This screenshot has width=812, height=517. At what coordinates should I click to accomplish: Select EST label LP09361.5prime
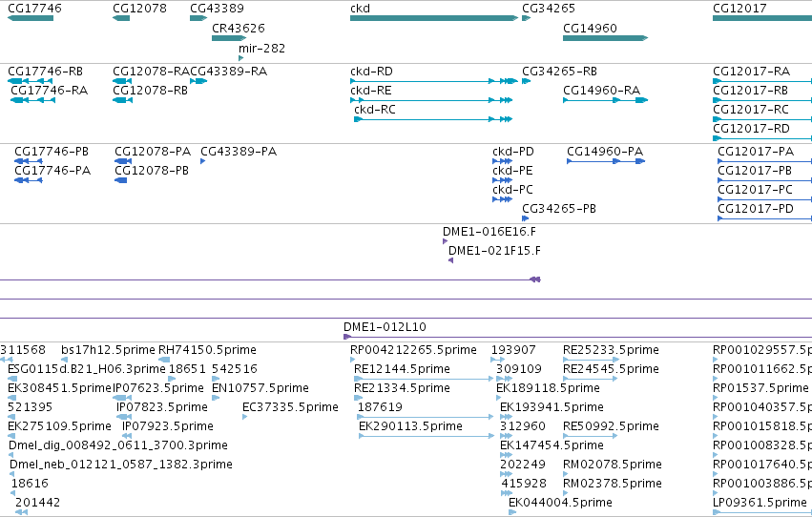(760, 503)
